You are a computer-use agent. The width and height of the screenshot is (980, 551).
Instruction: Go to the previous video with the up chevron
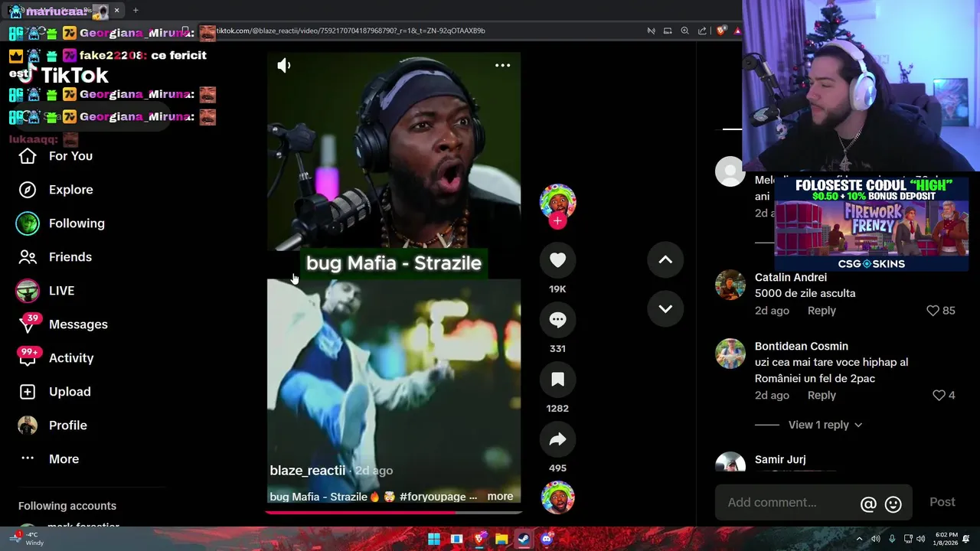[x=665, y=260]
